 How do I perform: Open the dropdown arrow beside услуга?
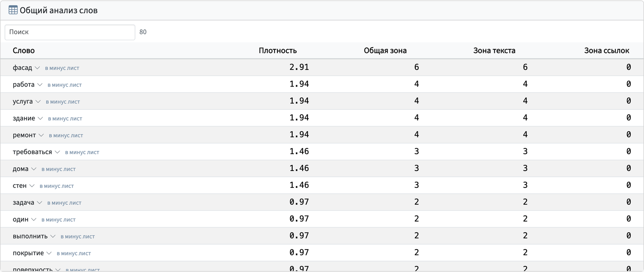click(x=38, y=102)
